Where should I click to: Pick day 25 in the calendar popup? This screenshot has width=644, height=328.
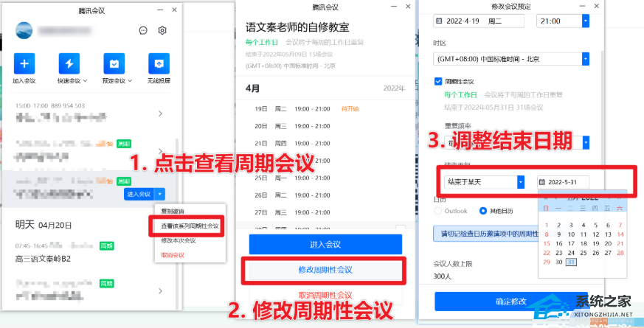click(584, 253)
